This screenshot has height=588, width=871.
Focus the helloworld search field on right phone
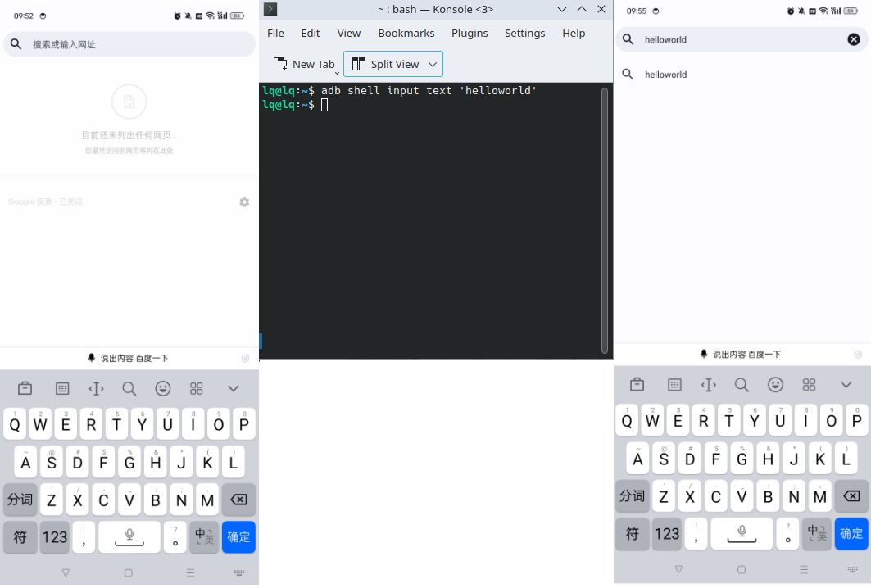pyautogui.click(x=742, y=39)
